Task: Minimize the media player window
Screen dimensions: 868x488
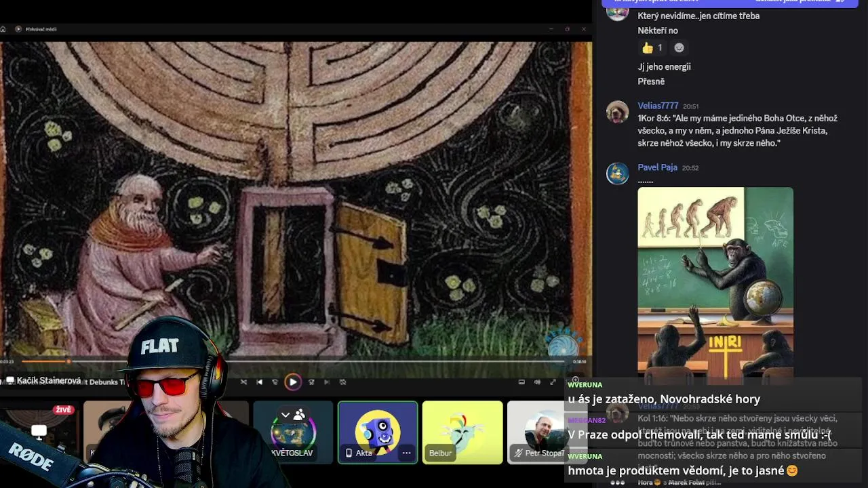Action: (x=551, y=29)
